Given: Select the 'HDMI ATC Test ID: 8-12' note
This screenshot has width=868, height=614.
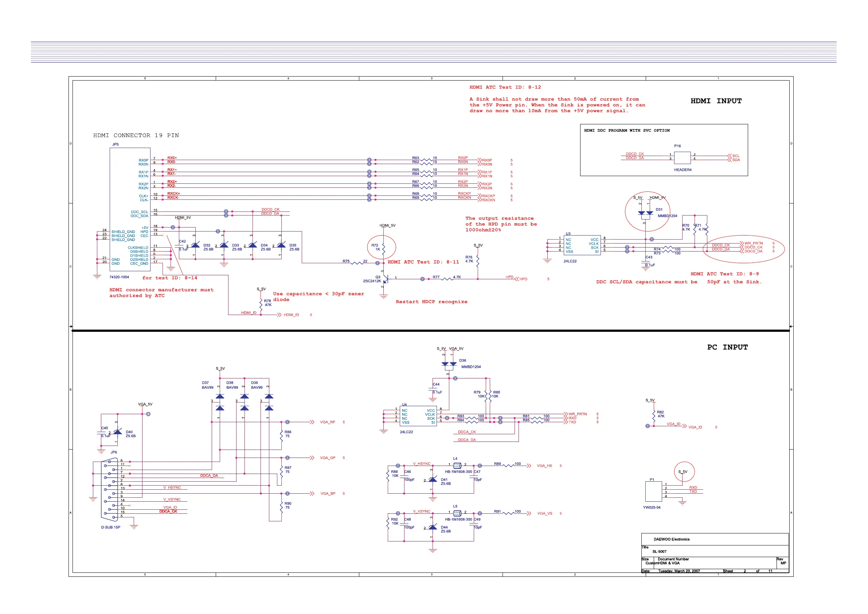Looking at the screenshot, I should [x=505, y=87].
